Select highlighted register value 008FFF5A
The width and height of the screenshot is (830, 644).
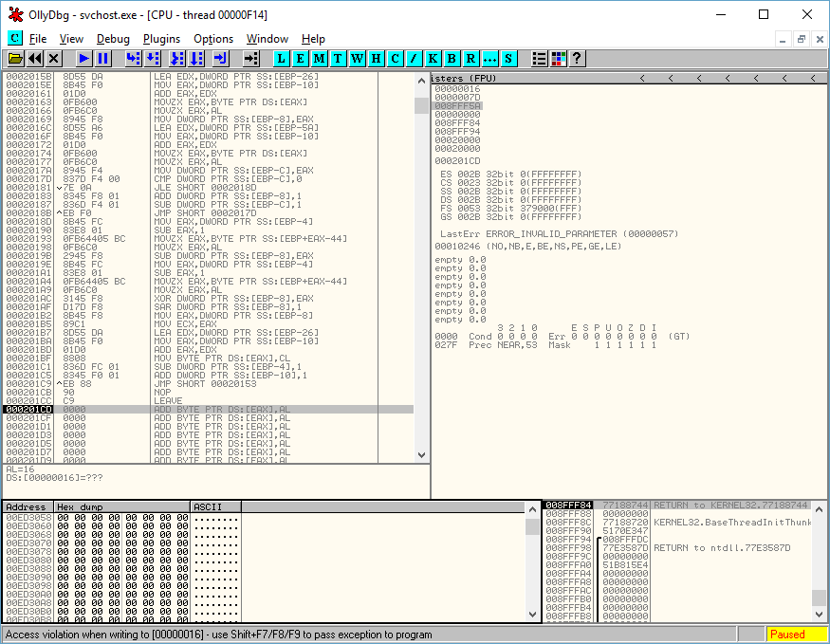click(458, 106)
